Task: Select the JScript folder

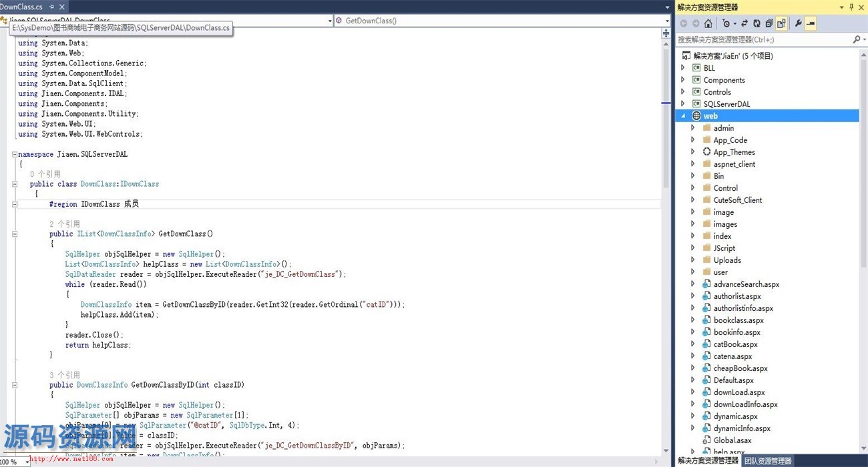Action: (724, 248)
